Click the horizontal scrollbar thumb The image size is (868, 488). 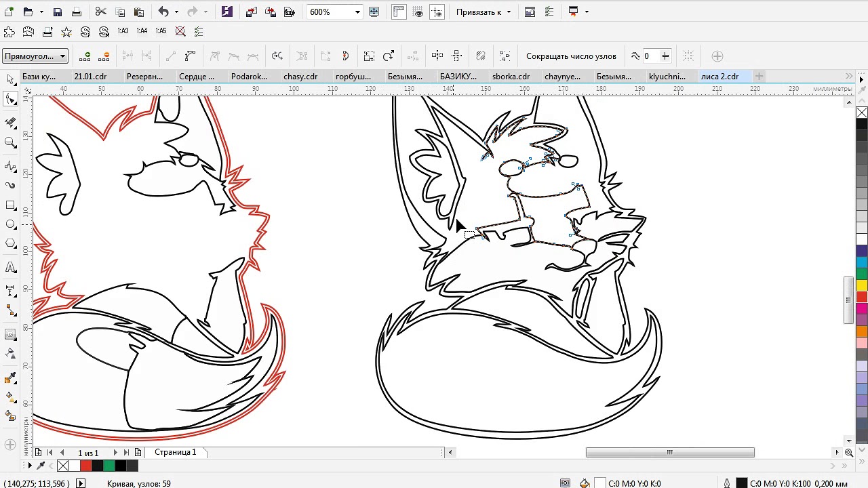click(x=670, y=452)
